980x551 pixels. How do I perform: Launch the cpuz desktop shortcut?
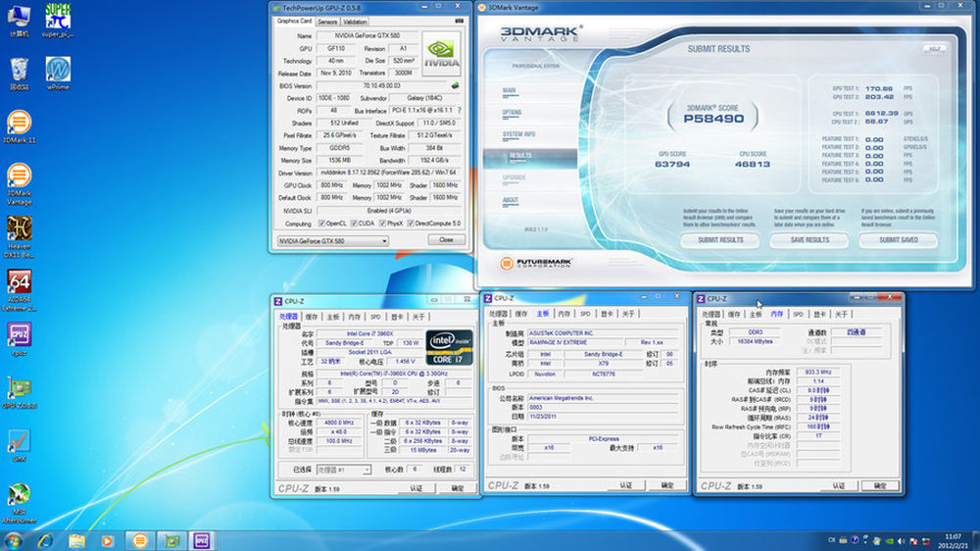19,339
